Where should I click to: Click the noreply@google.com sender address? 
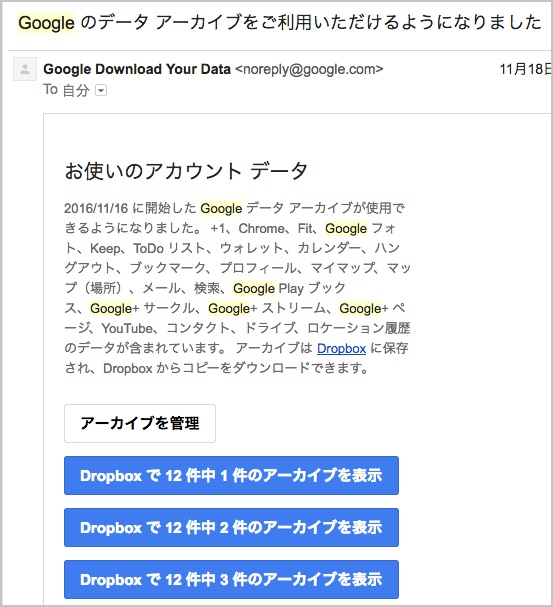[x=309, y=69]
